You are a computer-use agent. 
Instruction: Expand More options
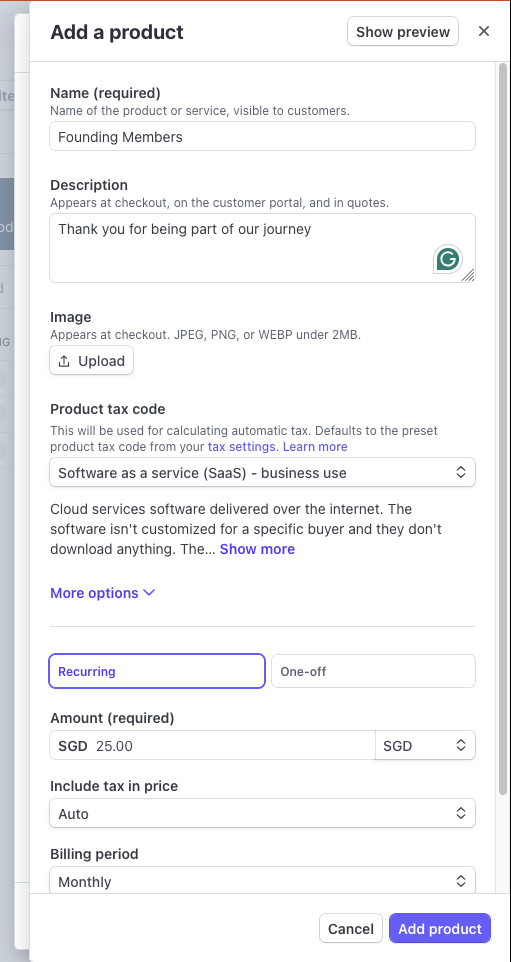102,593
